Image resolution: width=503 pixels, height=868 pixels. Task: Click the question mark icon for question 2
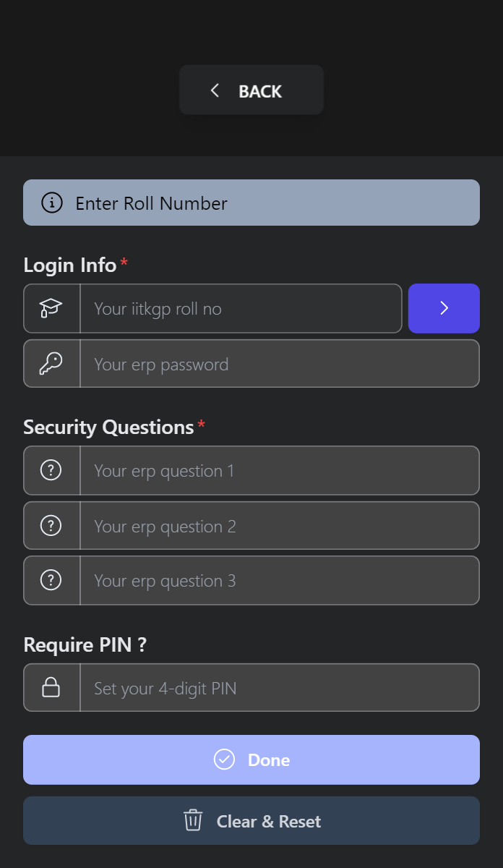(51, 525)
